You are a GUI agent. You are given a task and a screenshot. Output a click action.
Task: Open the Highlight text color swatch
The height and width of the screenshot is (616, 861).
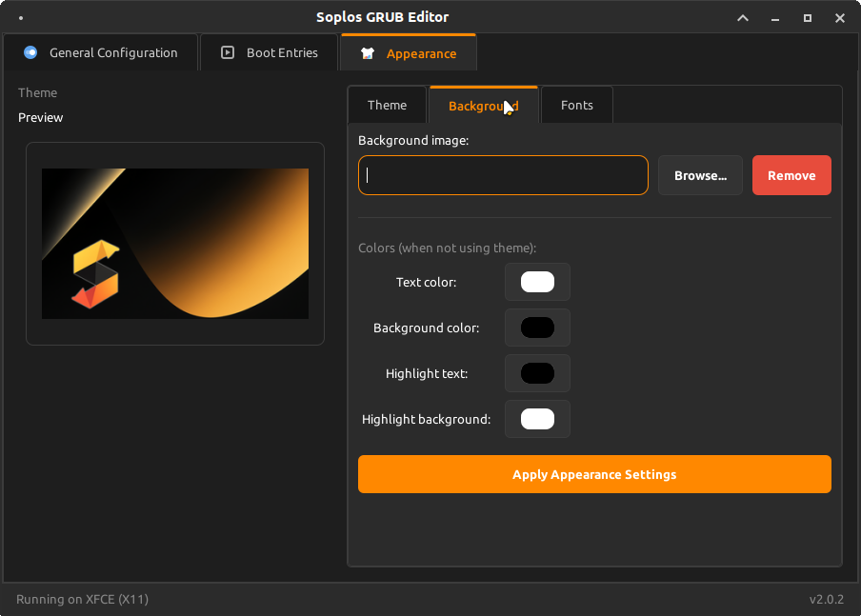(537, 373)
